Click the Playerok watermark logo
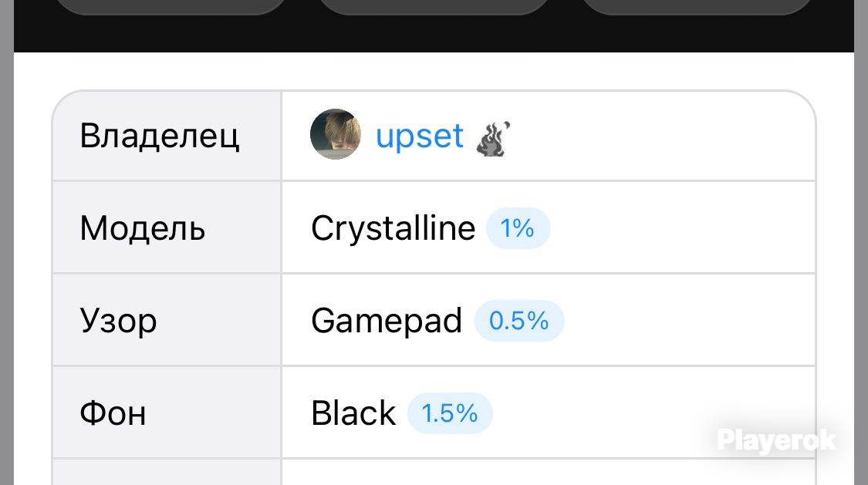 point(776,440)
